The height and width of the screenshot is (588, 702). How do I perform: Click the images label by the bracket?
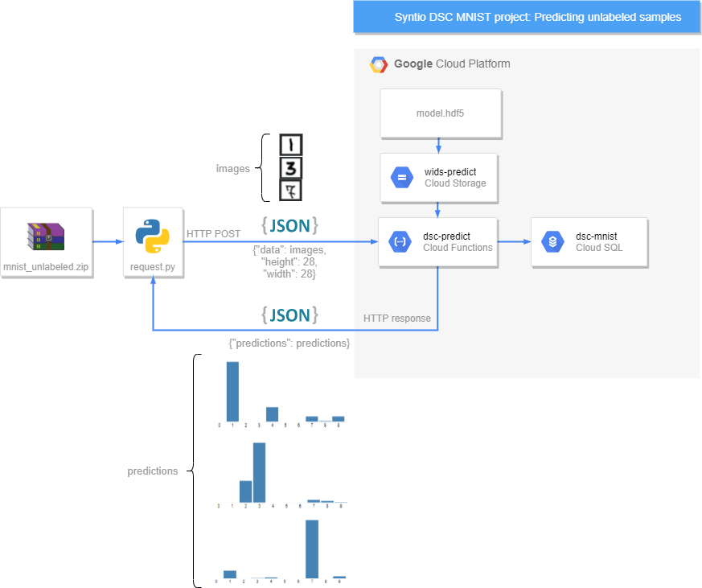[233, 169]
